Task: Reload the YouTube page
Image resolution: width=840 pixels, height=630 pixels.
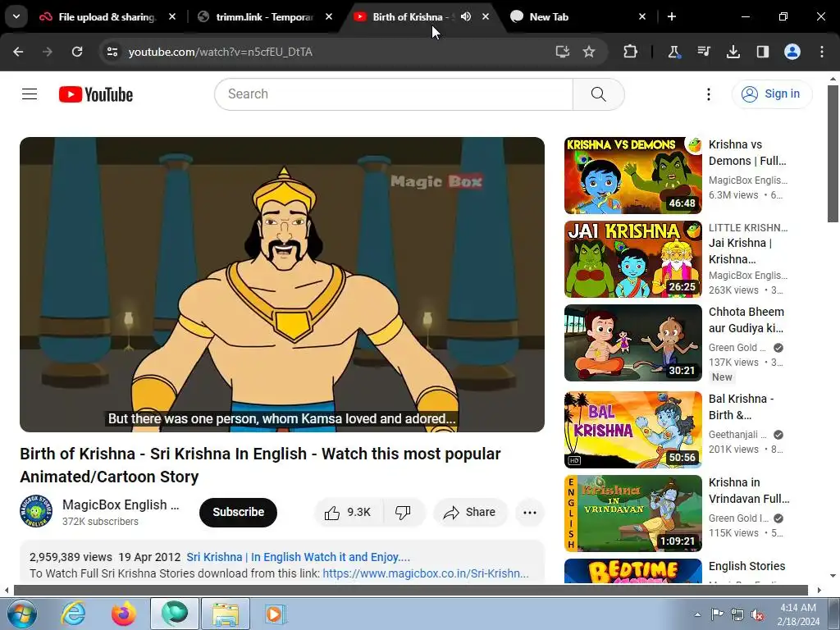Action: coord(77,52)
